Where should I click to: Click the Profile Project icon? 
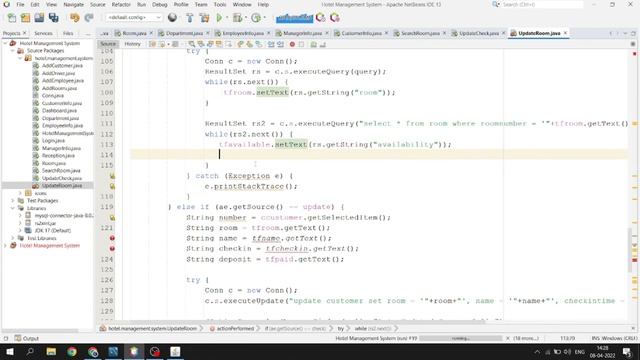pos(256,18)
